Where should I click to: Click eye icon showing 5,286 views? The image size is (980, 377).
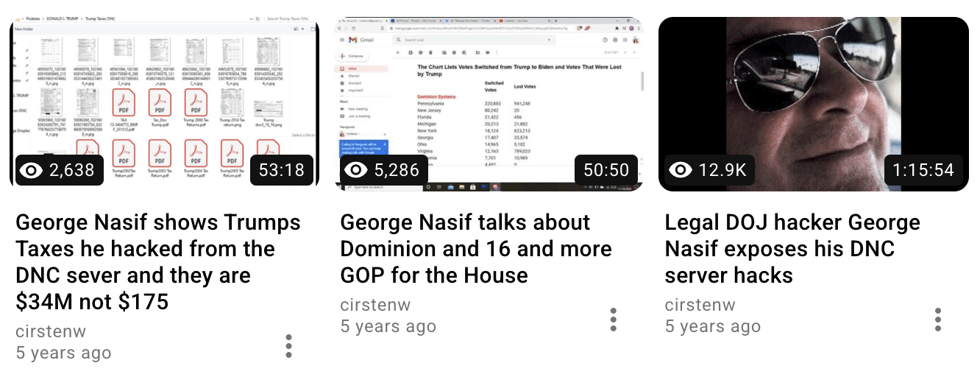[x=356, y=171]
